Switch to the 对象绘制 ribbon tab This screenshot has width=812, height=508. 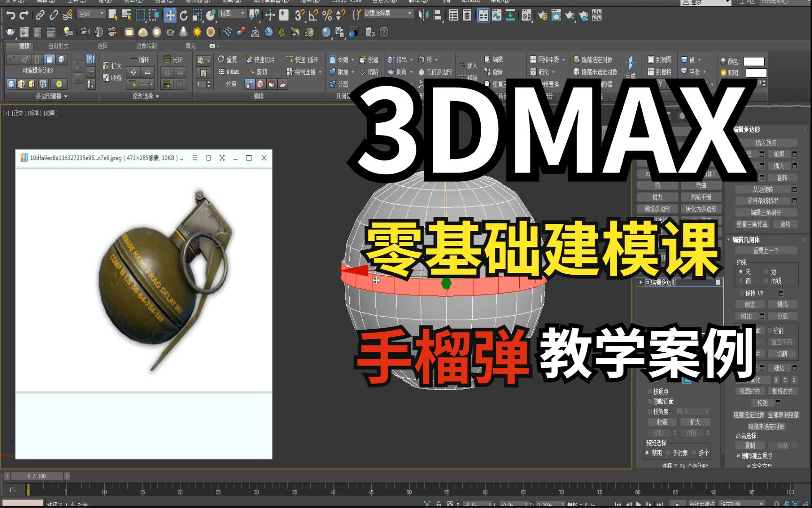147,46
